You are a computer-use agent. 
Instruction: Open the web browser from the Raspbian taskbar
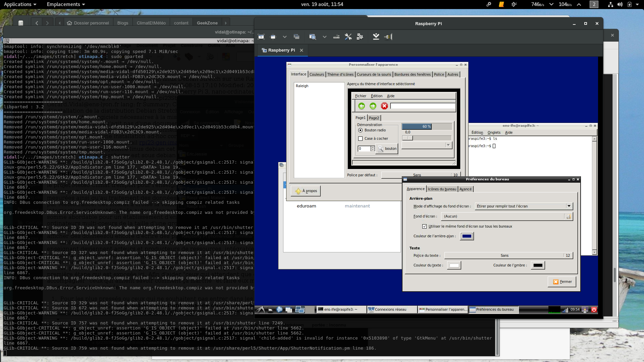pyautogui.click(x=279, y=309)
